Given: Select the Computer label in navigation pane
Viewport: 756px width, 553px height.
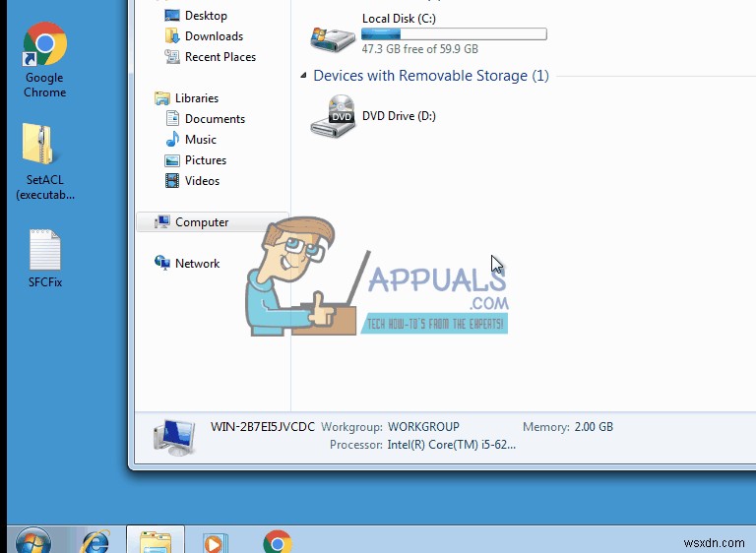Looking at the screenshot, I should tap(202, 222).
